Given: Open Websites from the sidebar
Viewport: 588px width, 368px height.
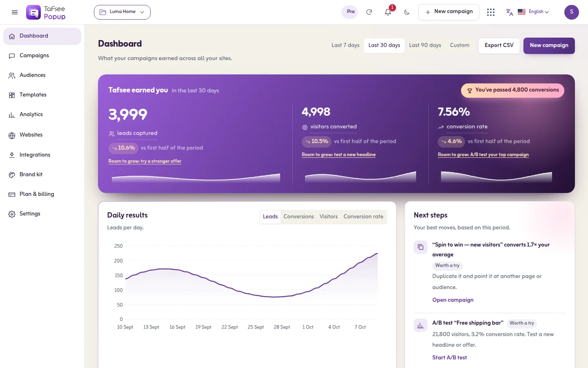Looking at the screenshot, I should (x=42, y=135).
